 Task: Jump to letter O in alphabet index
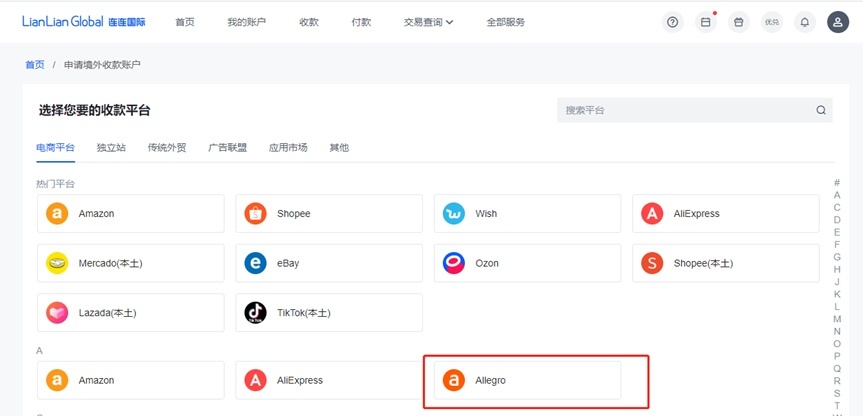[x=837, y=344]
